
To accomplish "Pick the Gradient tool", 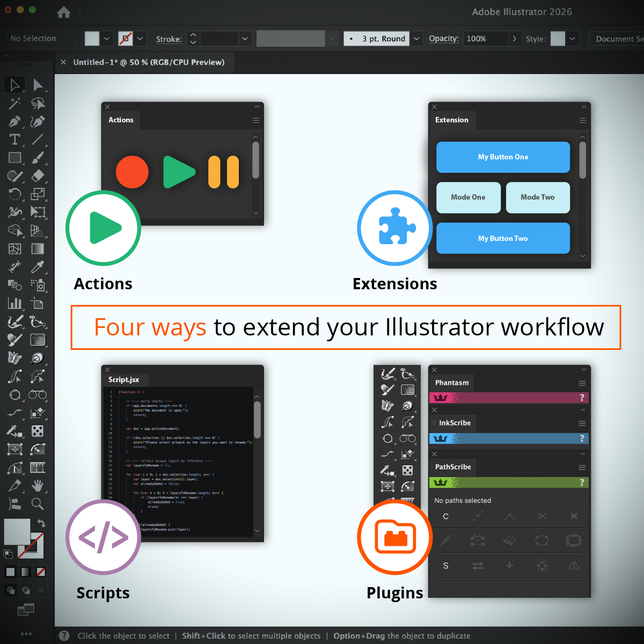I will [x=38, y=249].
